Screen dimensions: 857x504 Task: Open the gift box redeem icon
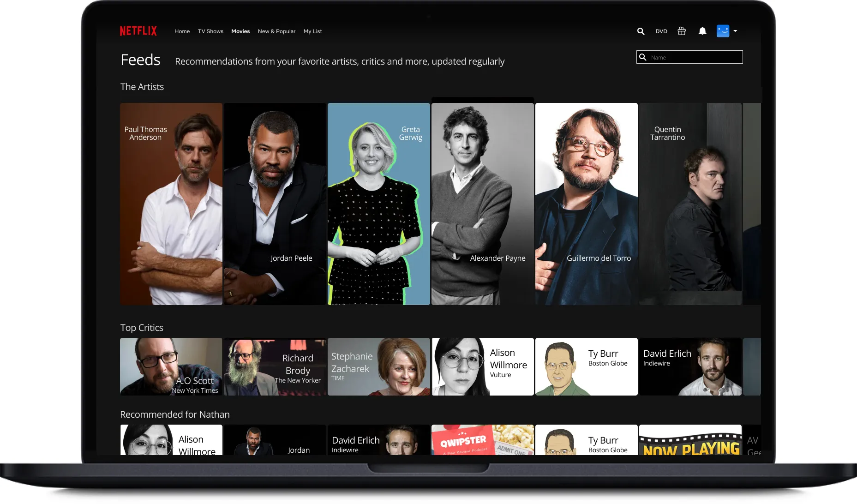pos(682,31)
